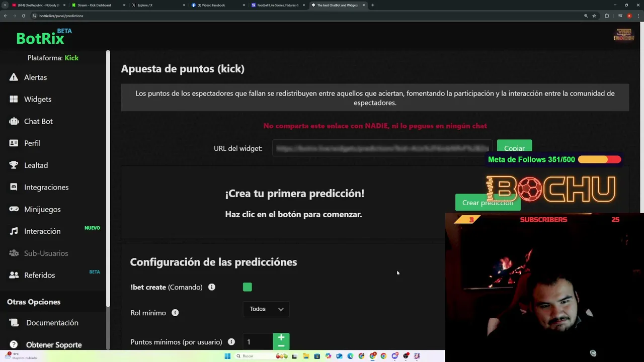644x362 pixels.
Task: Open Outlook from the taskbar
Action: 339,356
